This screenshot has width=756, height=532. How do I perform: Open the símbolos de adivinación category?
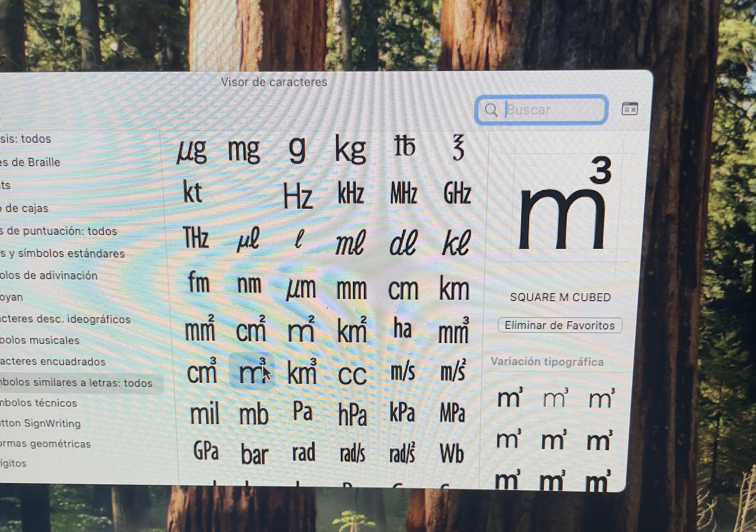[48, 275]
